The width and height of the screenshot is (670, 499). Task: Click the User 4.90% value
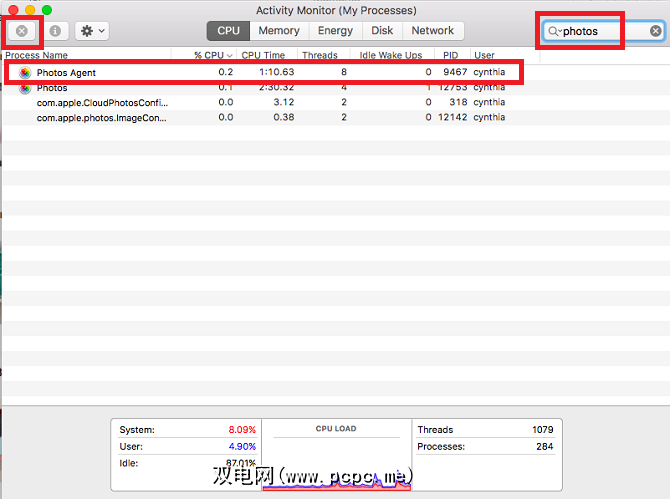coord(242,446)
